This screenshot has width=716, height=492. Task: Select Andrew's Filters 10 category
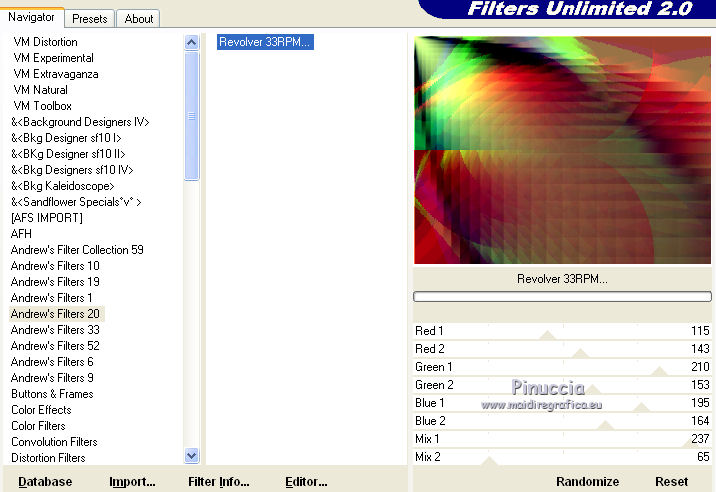(55, 266)
